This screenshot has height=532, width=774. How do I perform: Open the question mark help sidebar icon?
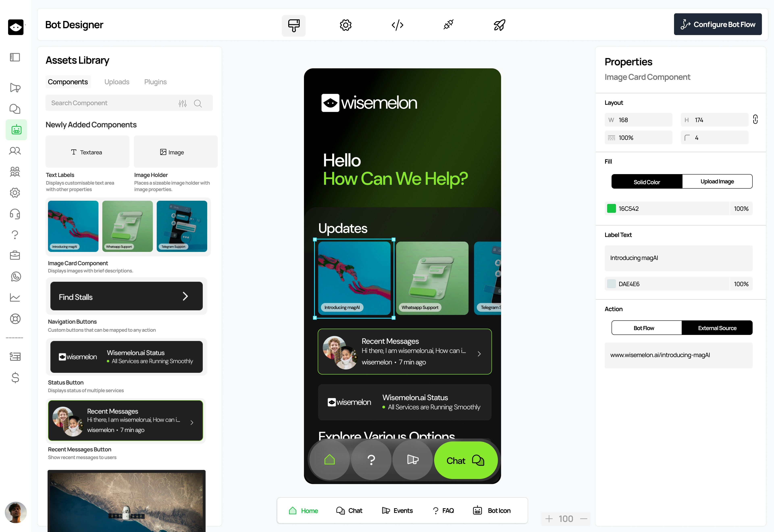pos(15,235)
